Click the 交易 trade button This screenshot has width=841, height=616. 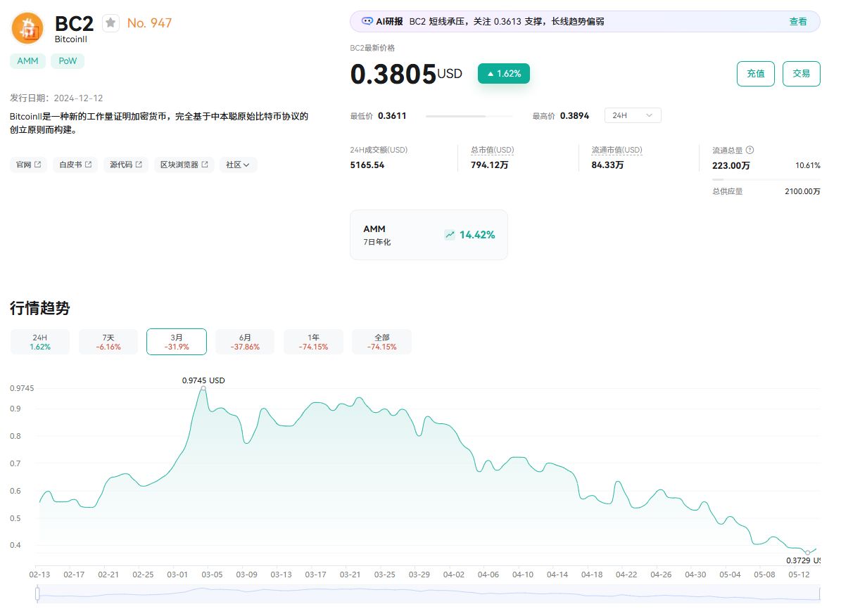802,73
